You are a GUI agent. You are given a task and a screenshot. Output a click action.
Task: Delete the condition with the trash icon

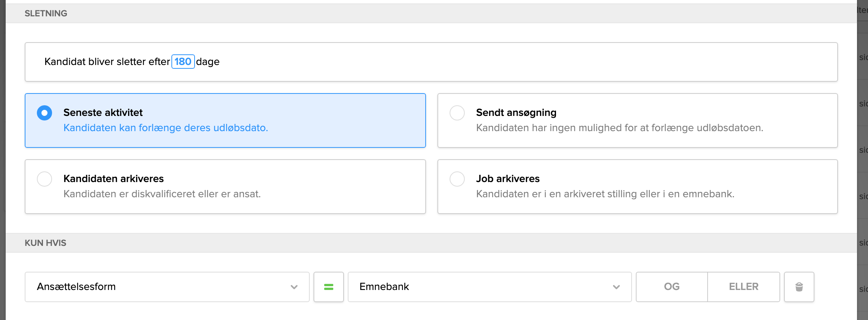pos(799,287)
